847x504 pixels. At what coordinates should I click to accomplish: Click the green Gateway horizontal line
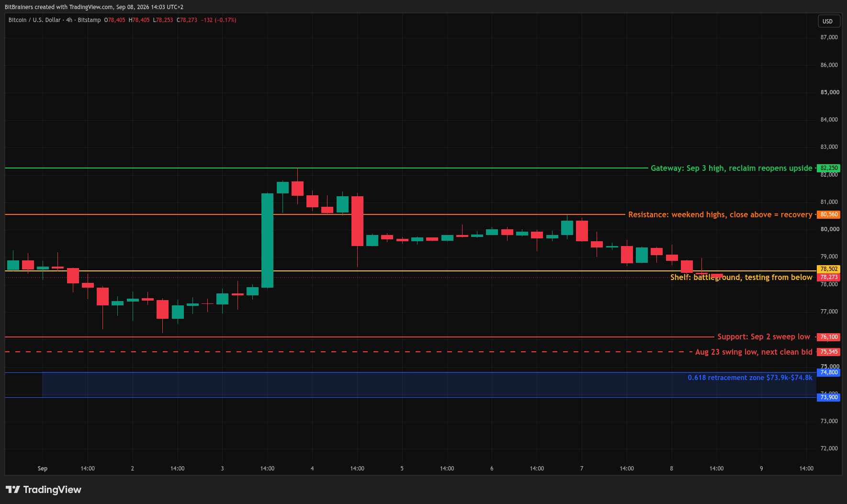point(326,168)
